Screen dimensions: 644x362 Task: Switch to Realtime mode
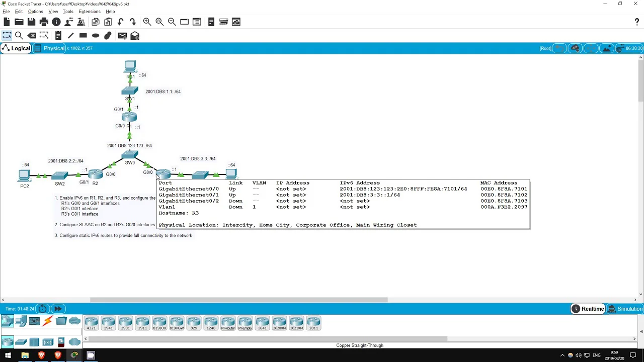pos(588,309)
